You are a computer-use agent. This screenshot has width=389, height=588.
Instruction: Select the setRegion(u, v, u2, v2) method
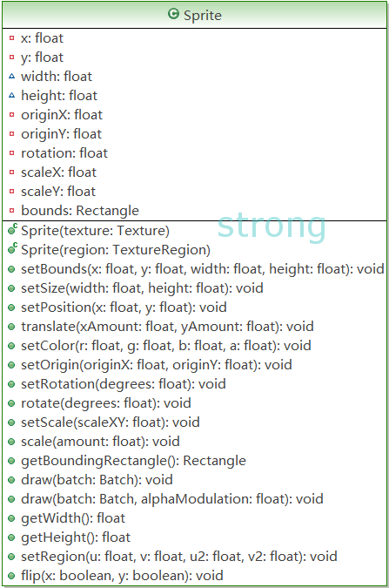[x=179, y=556]
